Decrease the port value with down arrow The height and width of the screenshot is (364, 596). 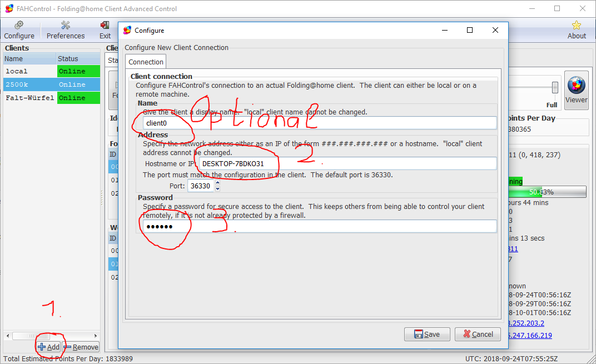tap(217, 189)
